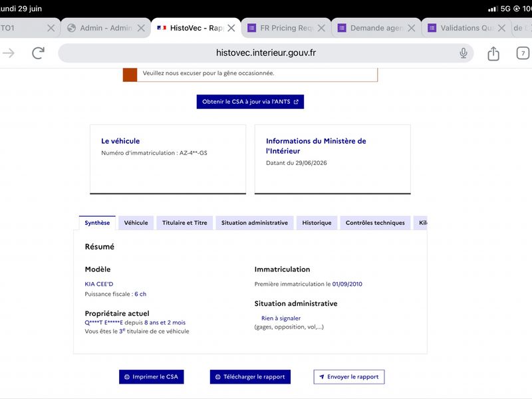Focus the histovec.interieur.gouv.fr address field
The width and height of the screenshot is (532, 399).
click(265, 53)
